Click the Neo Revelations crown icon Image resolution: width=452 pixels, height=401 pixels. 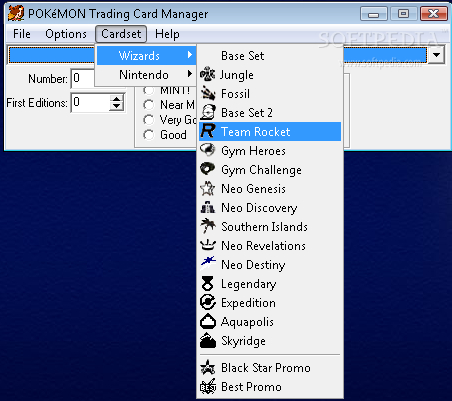[x=208, y=245]
